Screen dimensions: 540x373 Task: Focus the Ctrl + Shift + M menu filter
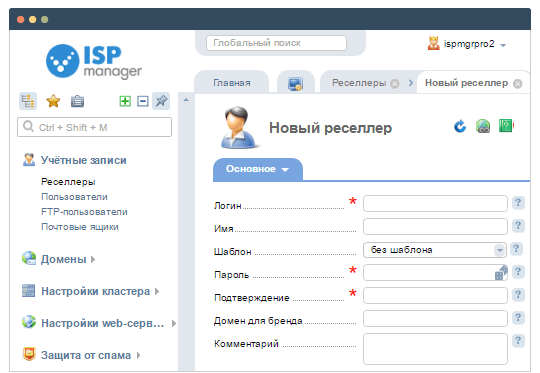pos(94,127)
